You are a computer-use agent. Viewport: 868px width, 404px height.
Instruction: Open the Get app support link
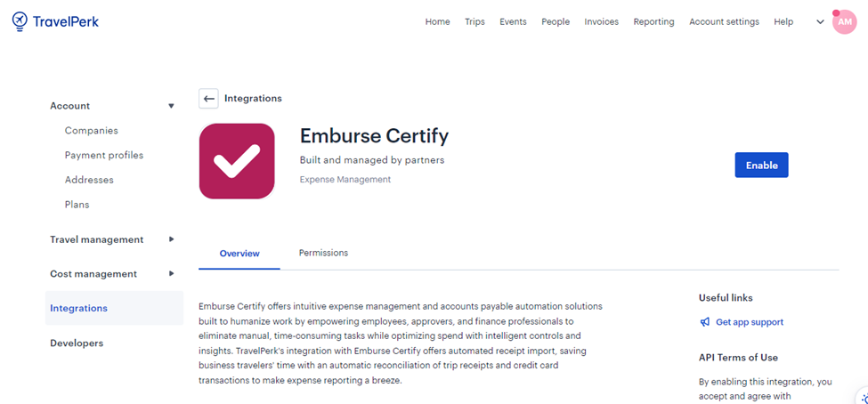tap(749, 322)
